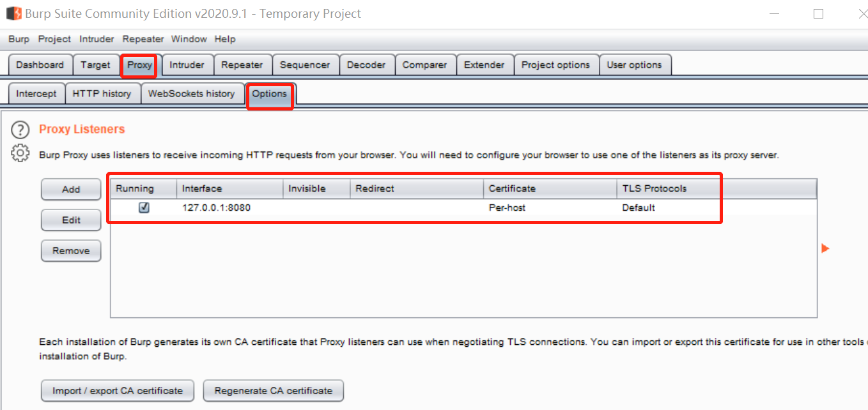Screen dimensions: 868x410
Task: Select the Proxy Options sub-tab
Action: (270, 95)
